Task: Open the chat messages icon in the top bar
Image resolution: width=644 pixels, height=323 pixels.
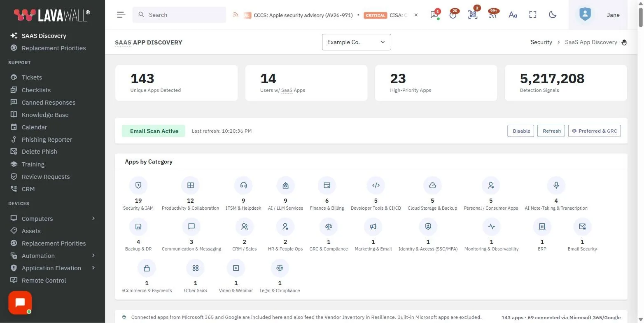Action: [x=434, y=15]
